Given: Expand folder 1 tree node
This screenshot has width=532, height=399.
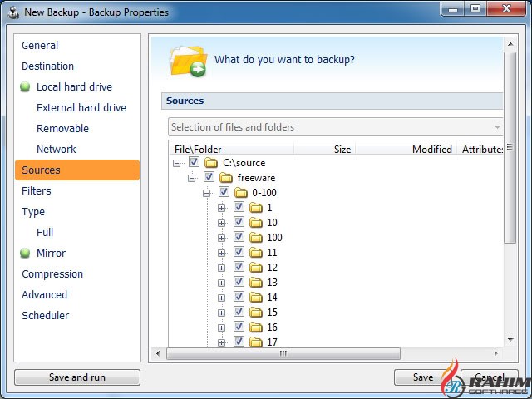Looking at the screenshot, I should point(222,208).
